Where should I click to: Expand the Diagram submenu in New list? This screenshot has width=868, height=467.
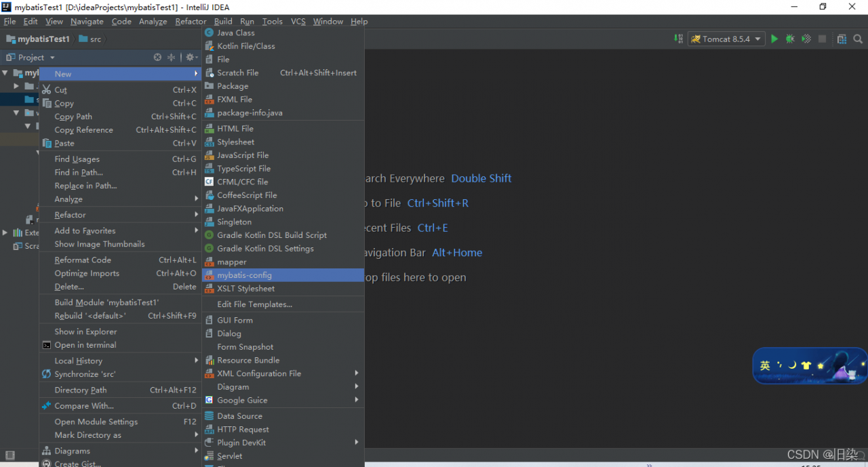click(x=283, y=387)
